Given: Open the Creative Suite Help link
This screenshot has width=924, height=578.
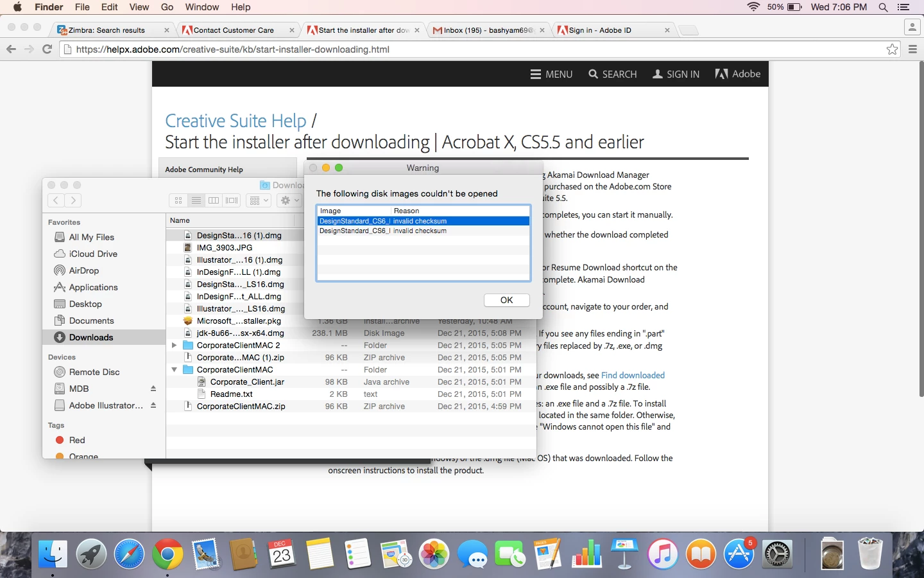Looking at the screenshot, I should click(235, 121).
